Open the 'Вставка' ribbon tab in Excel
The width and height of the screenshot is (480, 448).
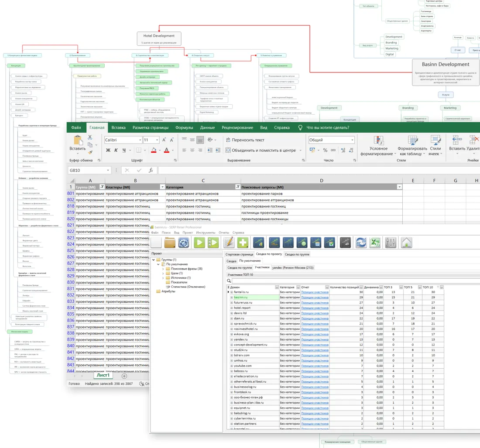coord(118,128)
